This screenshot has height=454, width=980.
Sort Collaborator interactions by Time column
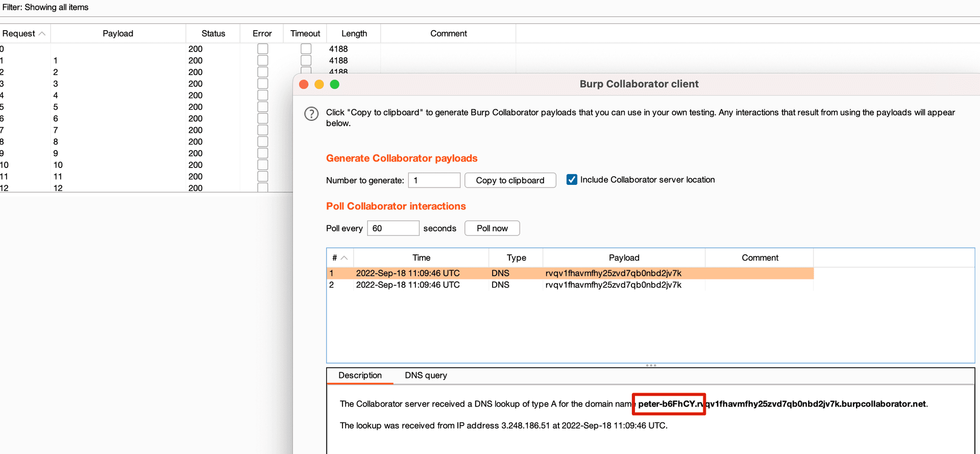422,258
